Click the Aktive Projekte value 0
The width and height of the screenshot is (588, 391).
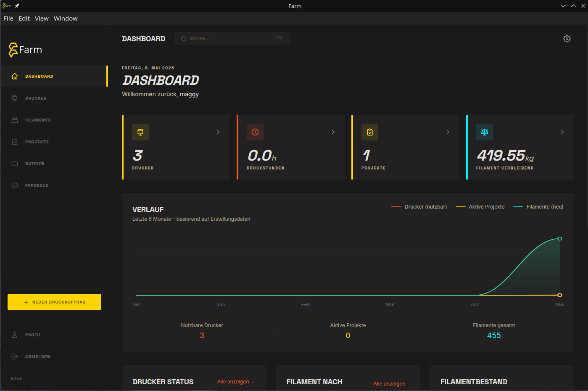pyautogui.click(x=348, y=336)
